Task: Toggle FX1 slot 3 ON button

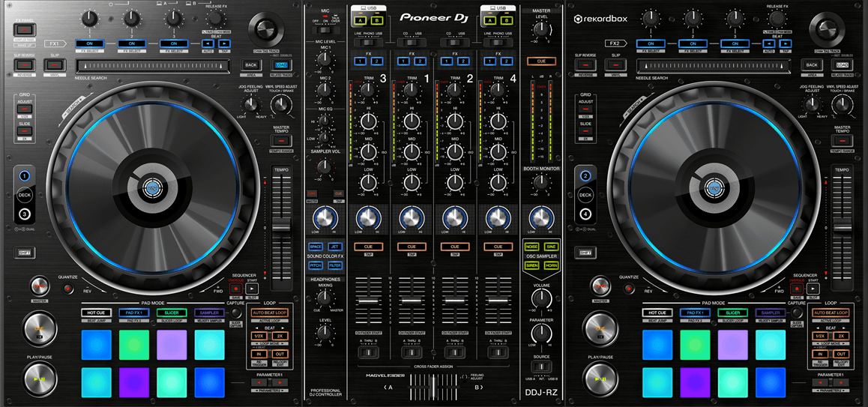Action: (173, 43)
